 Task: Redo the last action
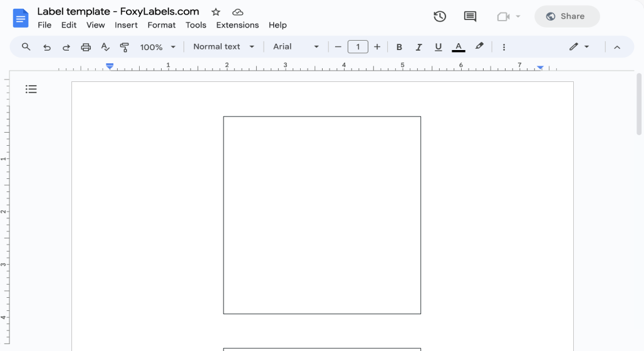66,47
